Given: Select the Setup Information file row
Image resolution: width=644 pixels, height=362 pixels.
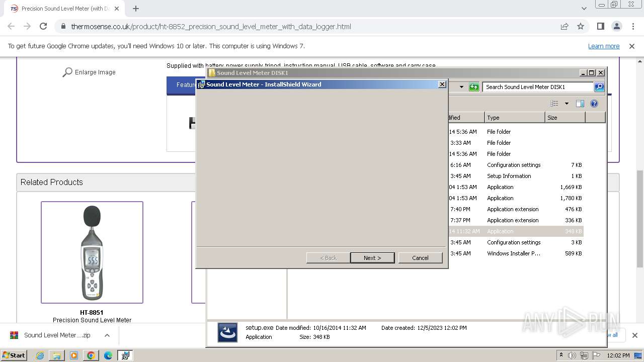Looking at the screenshot, I should pos(515,176).
